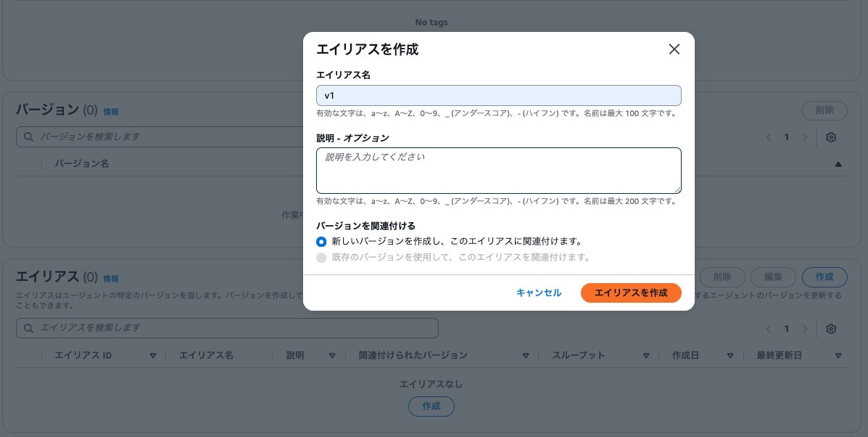
Task: Click 作成 button in the empty alias list
Action: click(431, 406)
